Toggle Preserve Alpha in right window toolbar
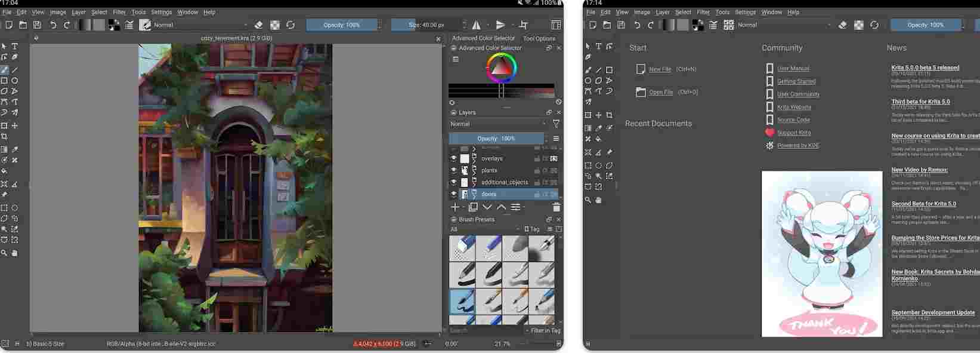The height and width of the screenshot is (353, 980). point(858,25)
